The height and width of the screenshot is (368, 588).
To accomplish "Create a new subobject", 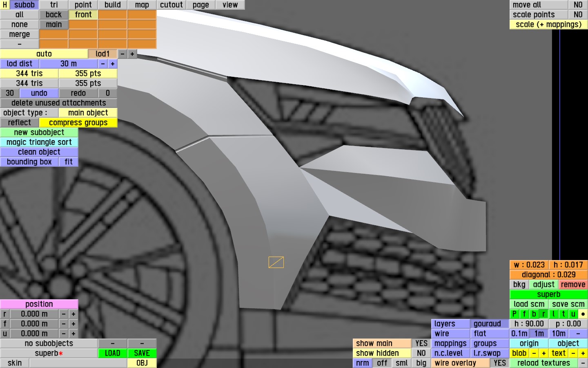I will click(39, 132).
